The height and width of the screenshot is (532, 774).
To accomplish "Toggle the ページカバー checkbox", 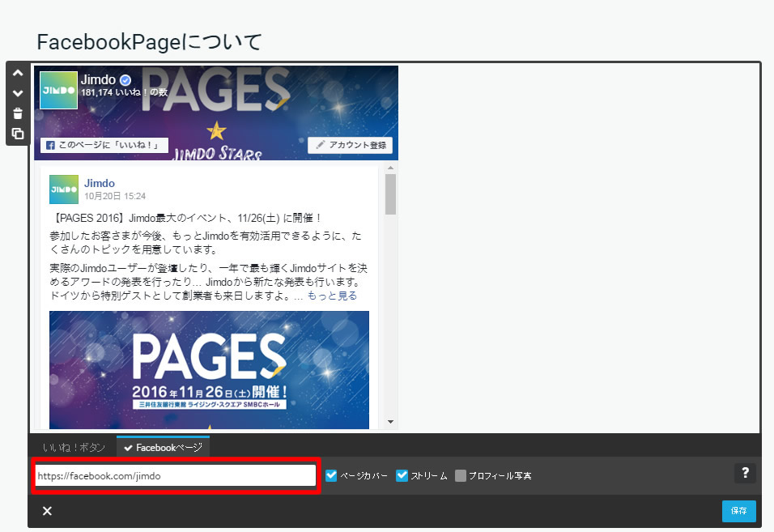I will point(331,475).
